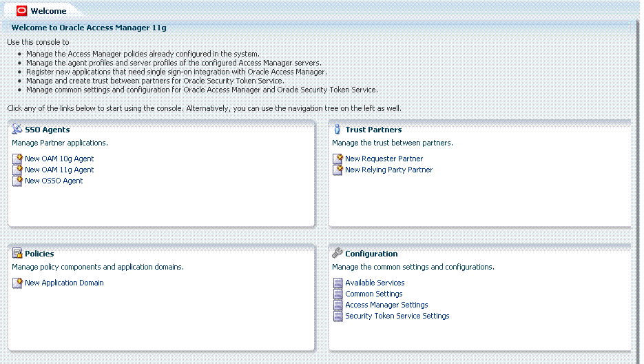Click the Security Token Service Settings icon

pyautogui.click(x=337, y=316)
